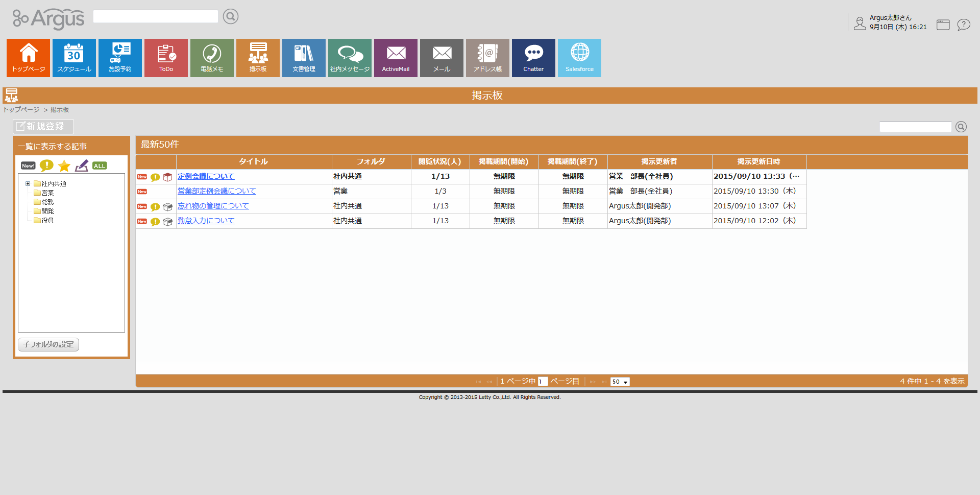Screen dimensions: 980x495
Task: Sort by フォルダ column header
Action: pos(371,161)
